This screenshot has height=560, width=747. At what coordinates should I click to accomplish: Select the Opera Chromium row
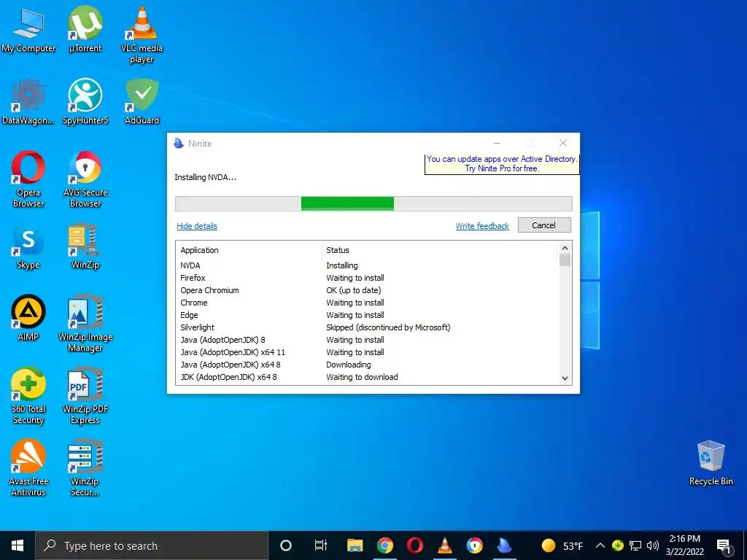pos(367,290)
